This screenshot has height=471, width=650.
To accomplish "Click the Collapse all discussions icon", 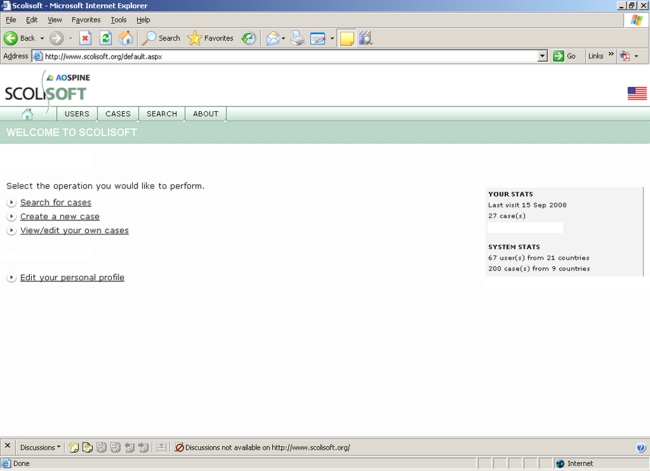I will (115, 447).
